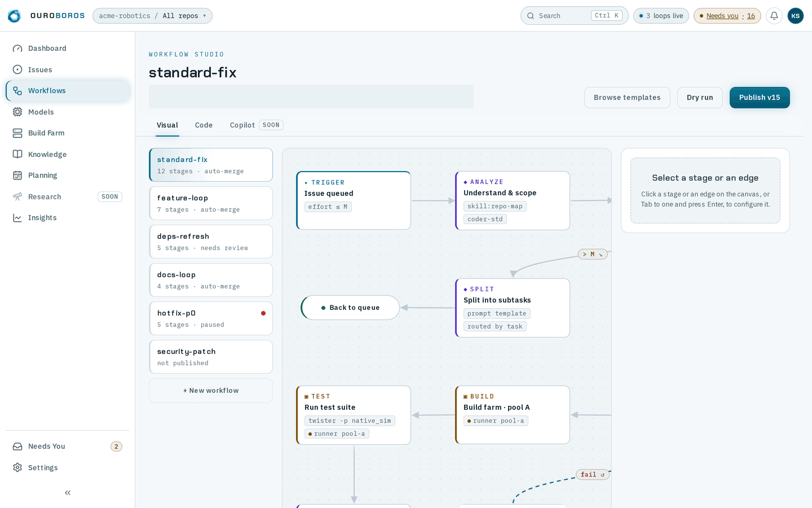The height and width of the screenshot is (508, 812).
Task: Click SOON badge next to Research
Action: coord(110,197)
